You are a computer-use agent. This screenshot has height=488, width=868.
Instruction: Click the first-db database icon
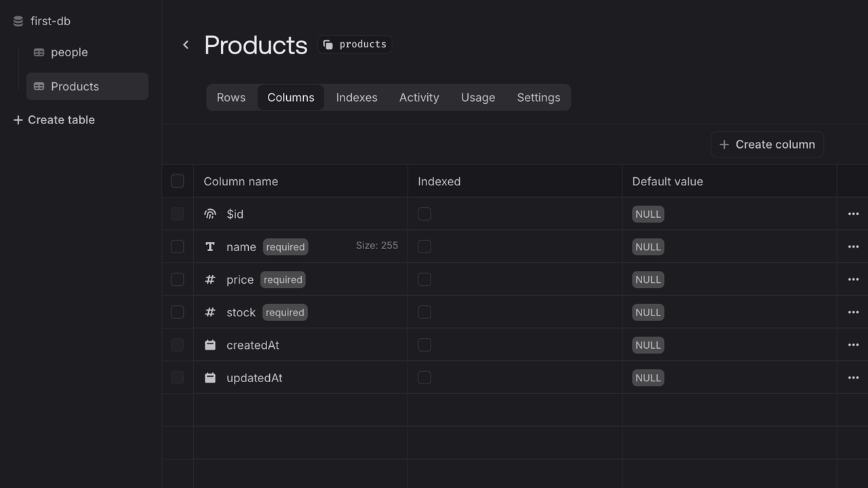tap(18, 22)
